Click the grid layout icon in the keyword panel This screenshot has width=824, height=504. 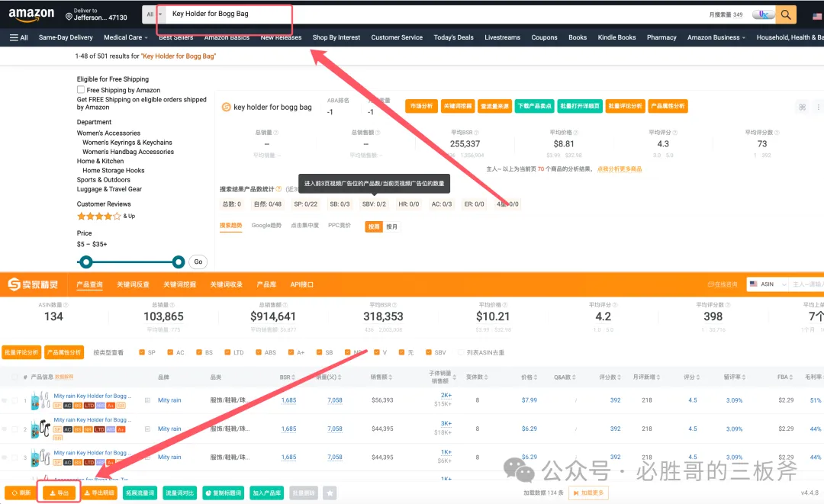pyautogui.click(x=803, y=107)
